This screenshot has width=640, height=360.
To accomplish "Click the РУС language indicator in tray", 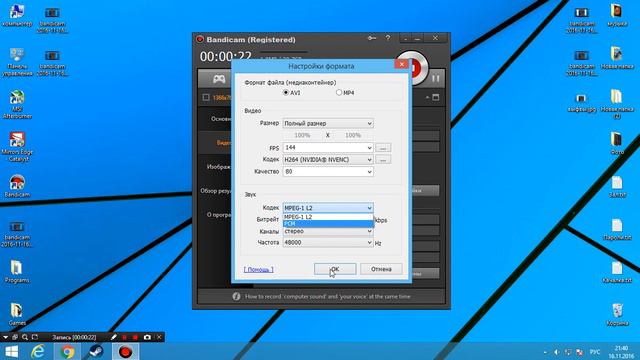I will (595, 352).
